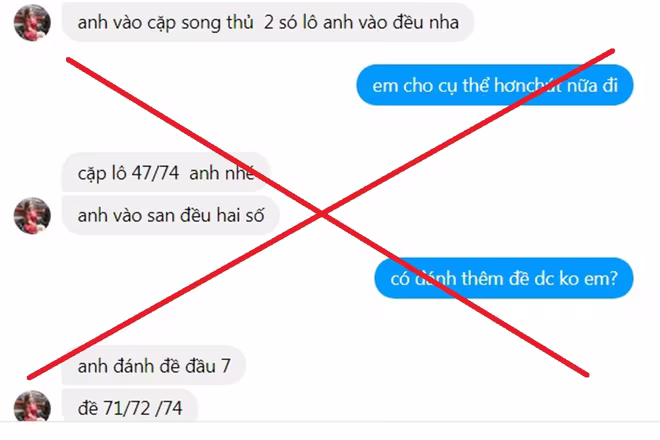
Task: Click avatar beside "anh vào cặp song thủ" message
Action: click(32, 22)
